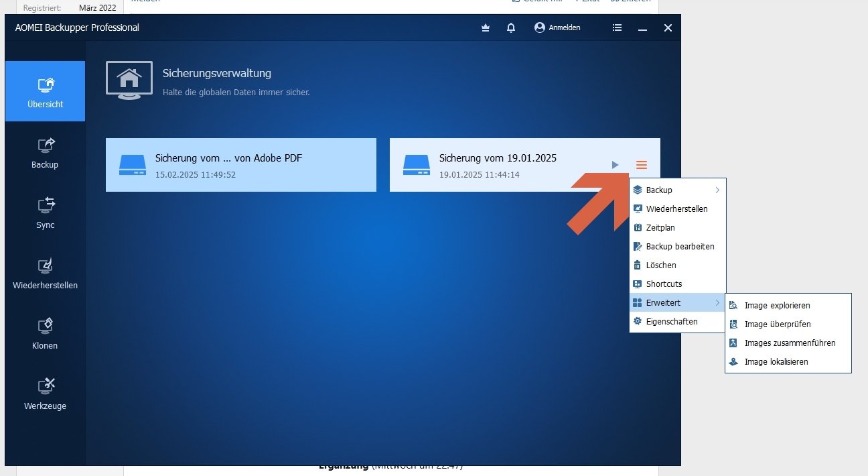
Task: Minimize the AOMEI Backupper window
Action: coord(643,29)
